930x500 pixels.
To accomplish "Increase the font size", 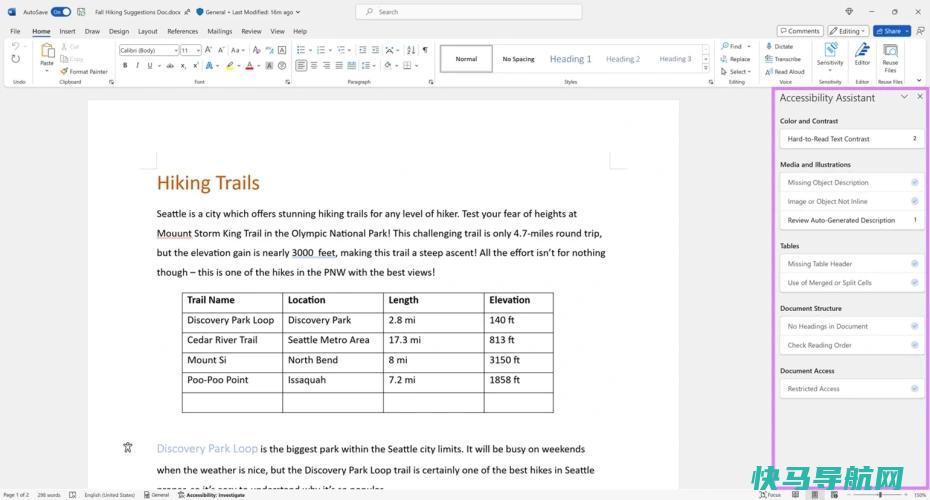I will [x=208, y=50].
